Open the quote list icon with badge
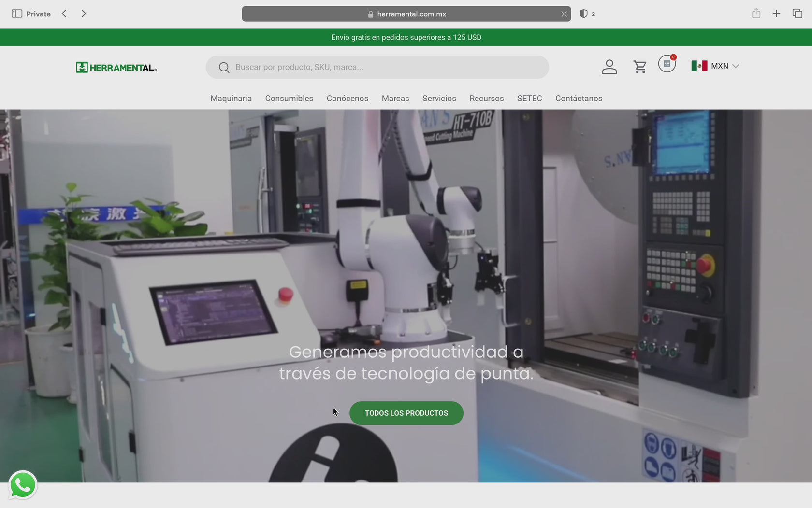The height and width of the screenshot is (508, 812). click(x=667, y=64)
